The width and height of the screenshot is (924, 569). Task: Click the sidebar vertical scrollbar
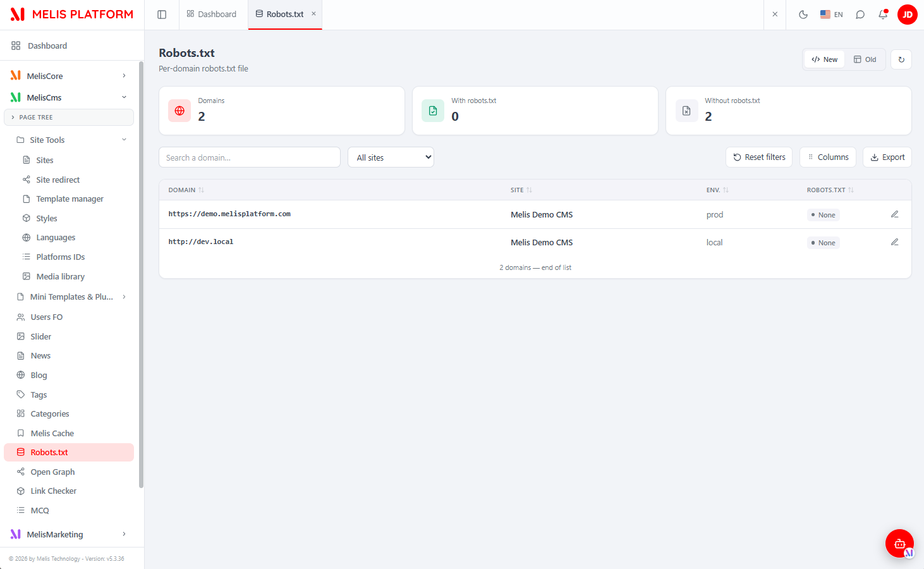coord(141,275)
